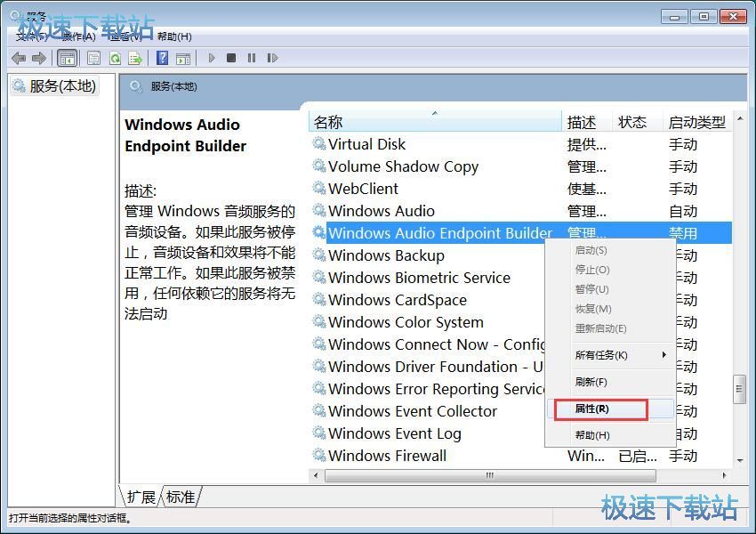Sort services by the 描述 column header

(x=587, y=122)
